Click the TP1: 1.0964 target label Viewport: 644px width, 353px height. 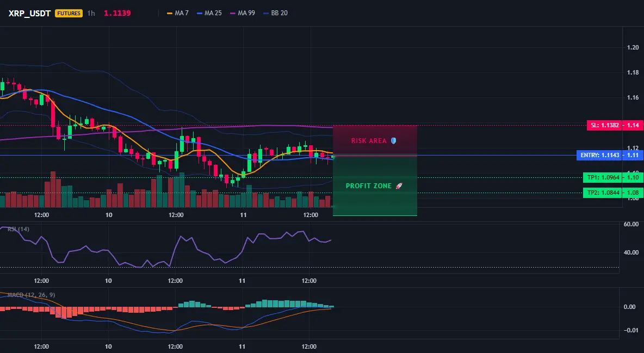pos(603,177)
